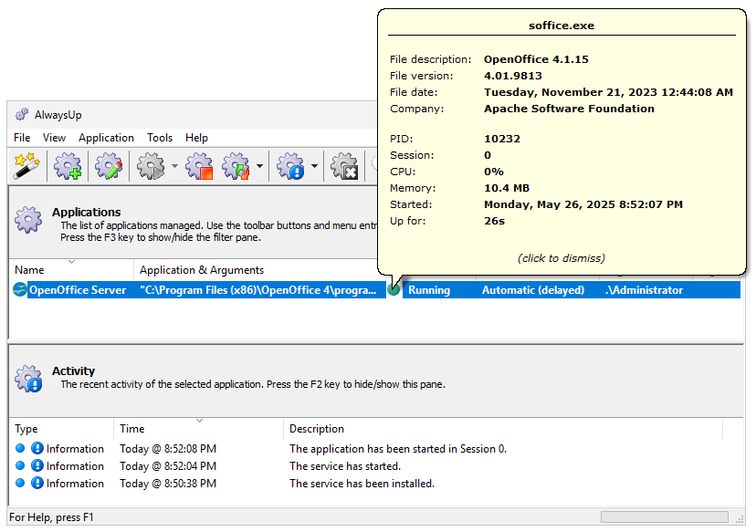Expand the dropdown arrow beside the info-gear icon
This screenshot has height=532, width=756.
(314, 166)
